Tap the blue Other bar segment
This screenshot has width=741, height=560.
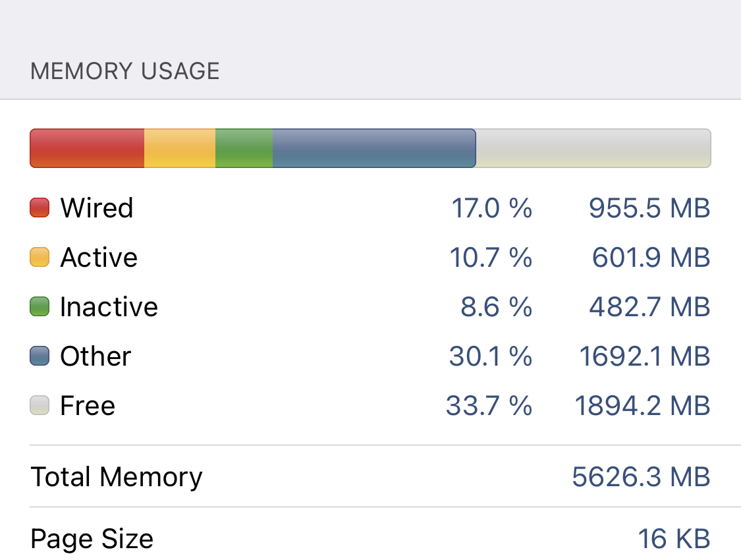(373, 148)
